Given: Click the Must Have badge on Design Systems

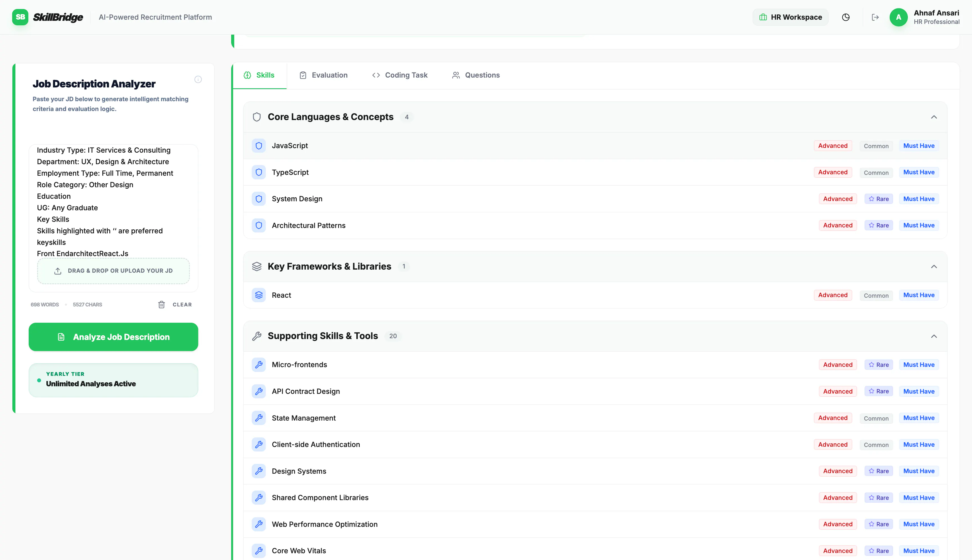Looking at the screenshot, I should click(x=919, y=471).
